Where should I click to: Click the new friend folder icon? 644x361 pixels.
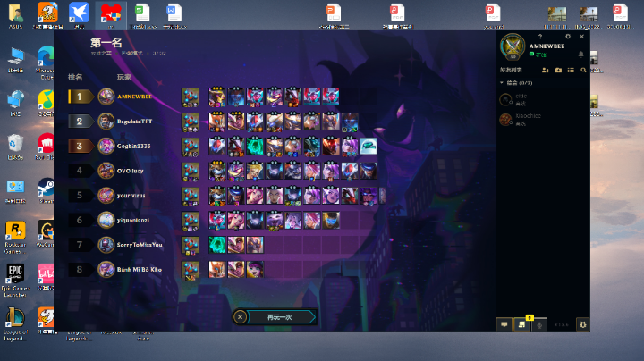click(x=558, y=71)
